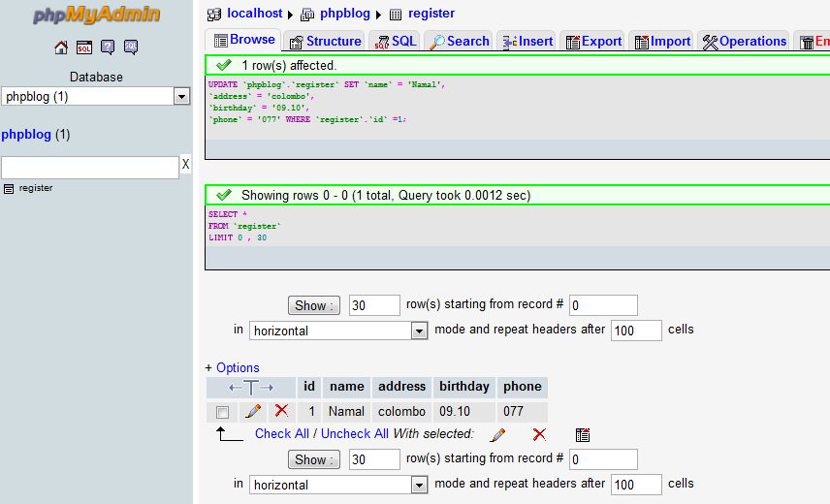The height and width of the screenshot is (504, 830).
Task: Open the Search tab
Action: (x=459, y=42)
